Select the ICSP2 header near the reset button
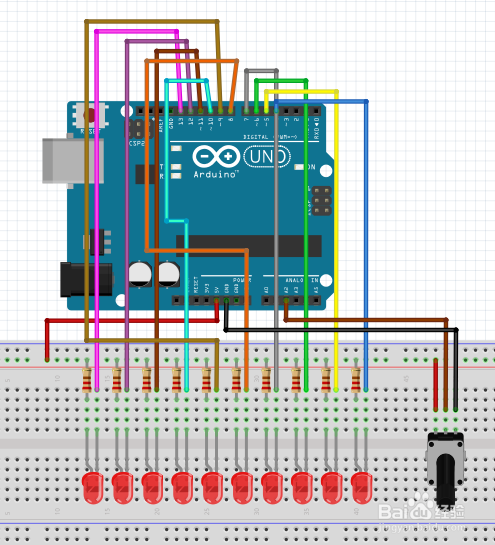Image resolution: width=495 pixels, height=545 pixels. [x=139, y=129]
